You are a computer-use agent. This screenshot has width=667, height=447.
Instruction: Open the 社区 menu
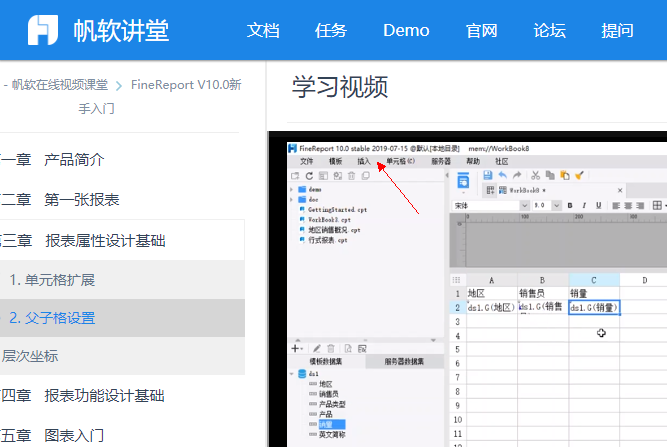pyautogui.click(x=502, y=161)
